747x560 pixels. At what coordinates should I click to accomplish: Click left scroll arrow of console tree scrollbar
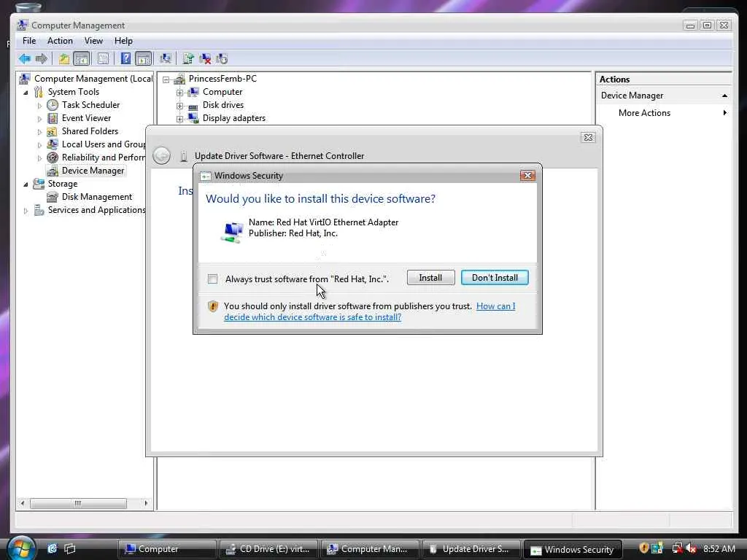(23, 503)
